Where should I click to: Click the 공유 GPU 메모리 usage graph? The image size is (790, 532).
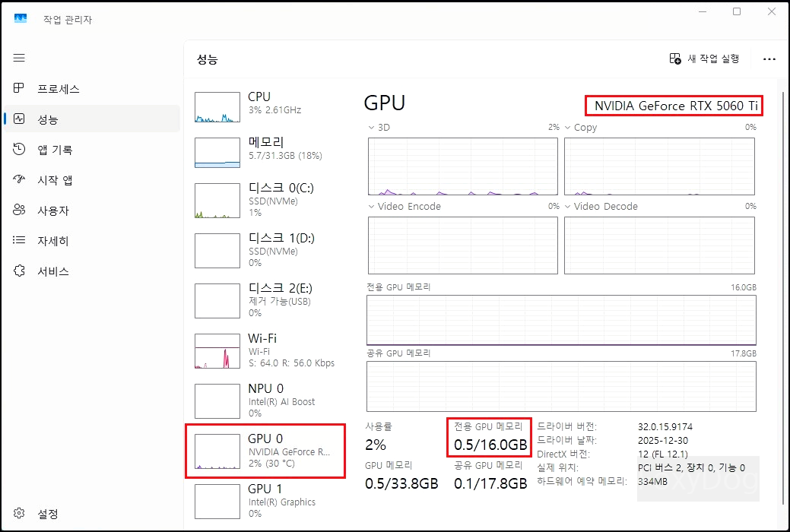(x=561, y=386)
